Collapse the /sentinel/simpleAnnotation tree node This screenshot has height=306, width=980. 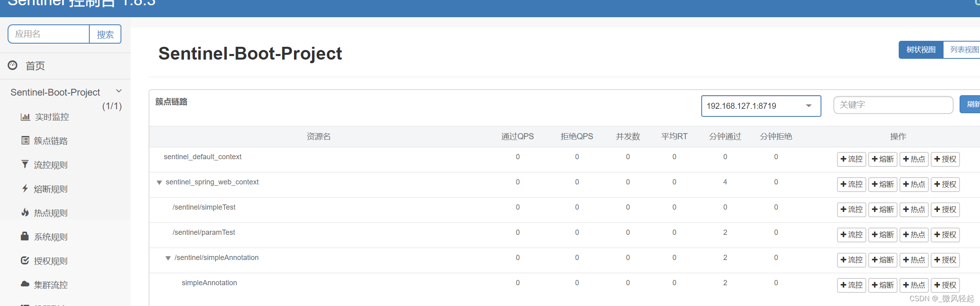168,258
